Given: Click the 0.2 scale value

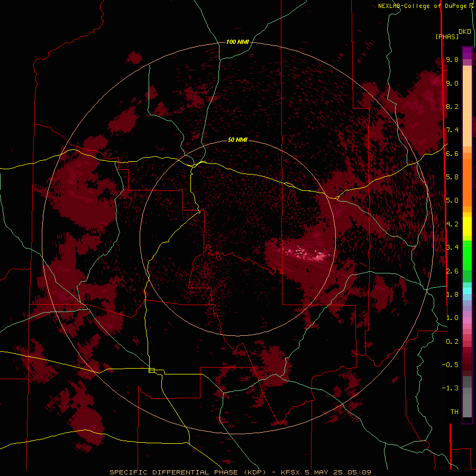Looking at the screenshot, I should pyautogui.click(x=452, y=342).
